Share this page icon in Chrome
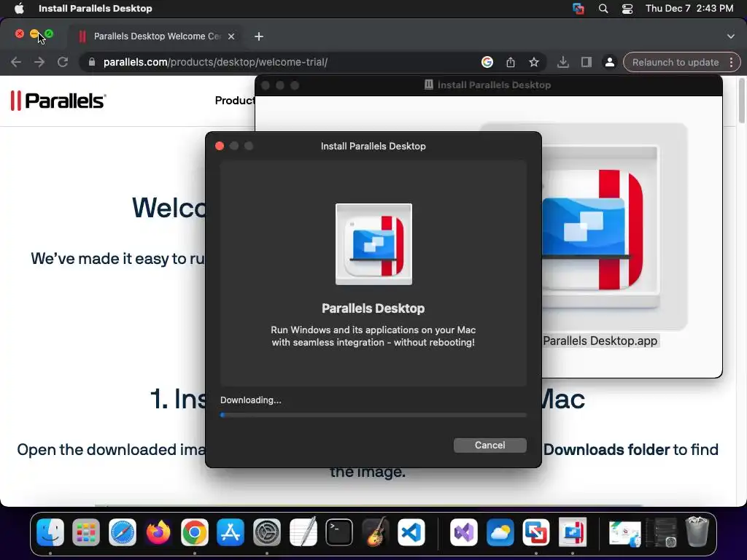The image size is (747, 560). 510,63
